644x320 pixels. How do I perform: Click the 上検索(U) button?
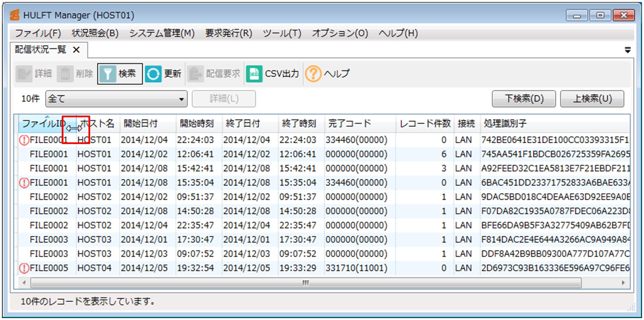(592, 99)
